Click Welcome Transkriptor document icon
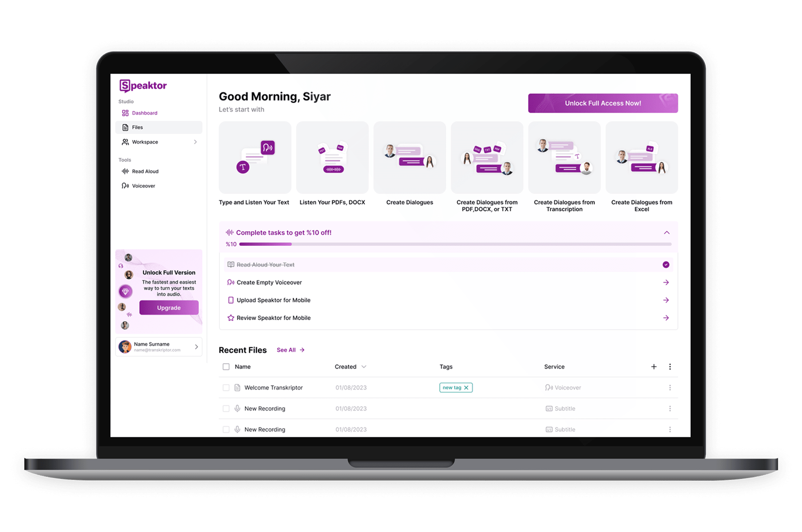The height and width of the screenshot is (532, 802). pyautogui.click(x=237, y=388)
